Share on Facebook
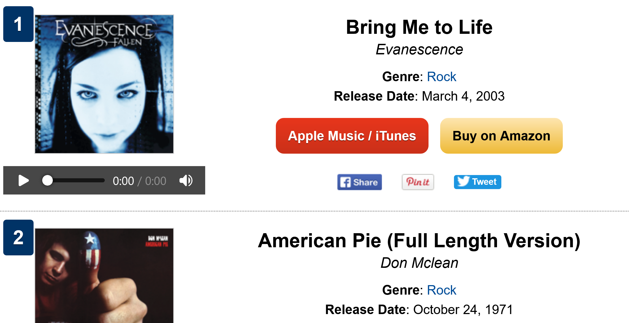 click(359, 182)
